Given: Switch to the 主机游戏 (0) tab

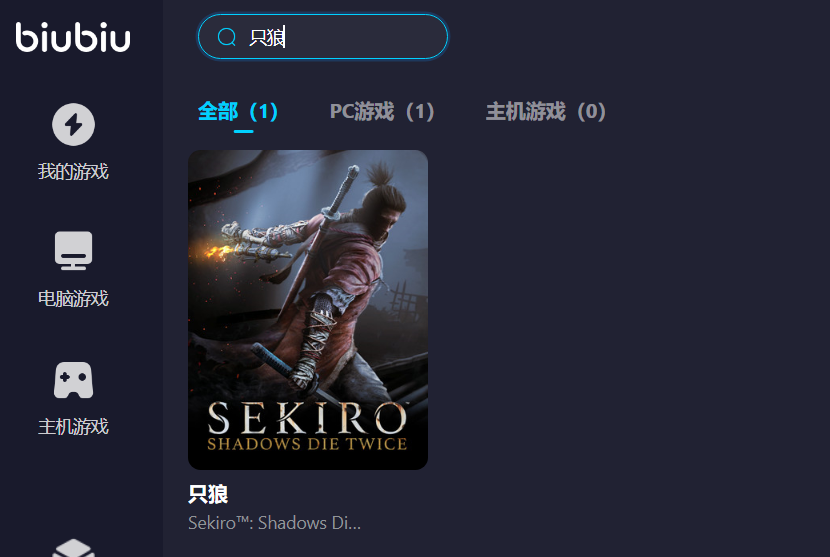Looking at the screenshot, I should [x=546, y=112].
